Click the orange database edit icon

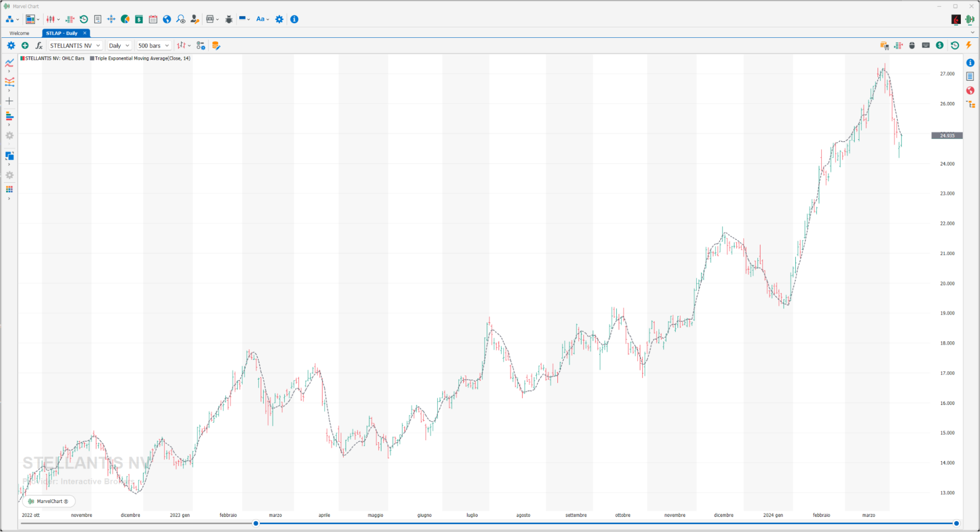click(216, 46)
